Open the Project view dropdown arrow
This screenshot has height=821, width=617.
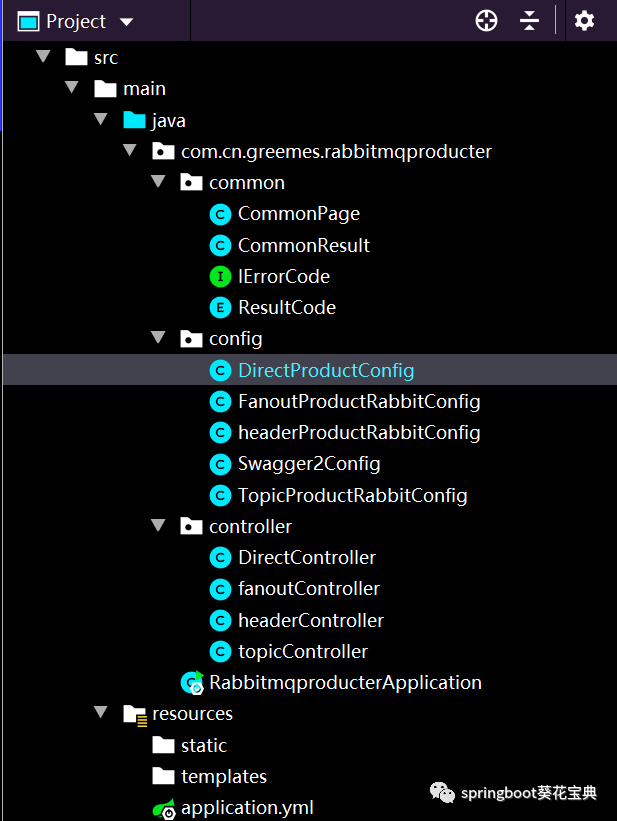[126, 22]
